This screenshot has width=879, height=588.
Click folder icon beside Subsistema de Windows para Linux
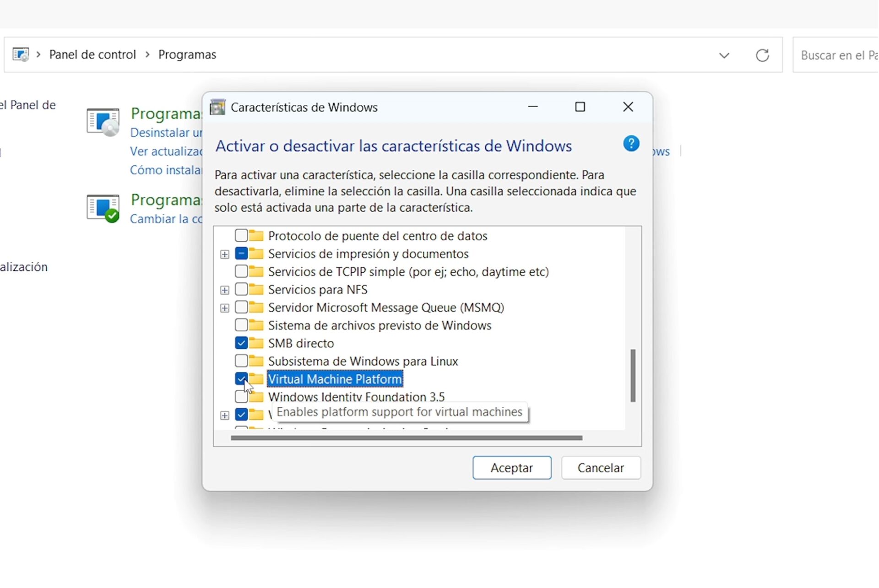coord(256,361)
